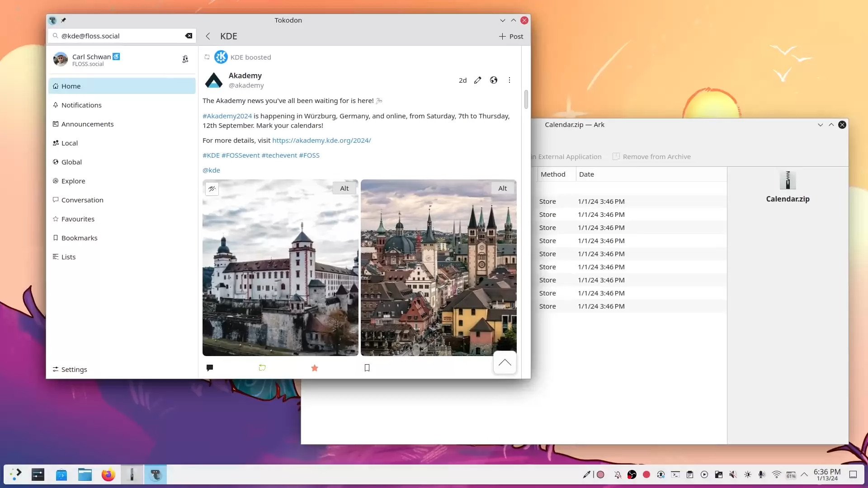Click the color picker pencil tray icon
This screenshot has height=488, width=868.
(x=586, y=474)
